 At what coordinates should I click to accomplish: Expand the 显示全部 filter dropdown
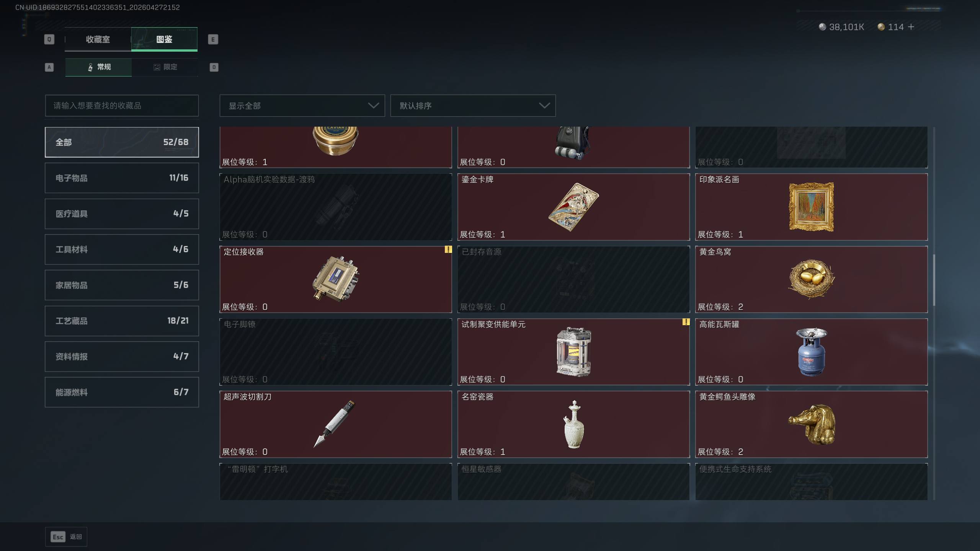302,106
